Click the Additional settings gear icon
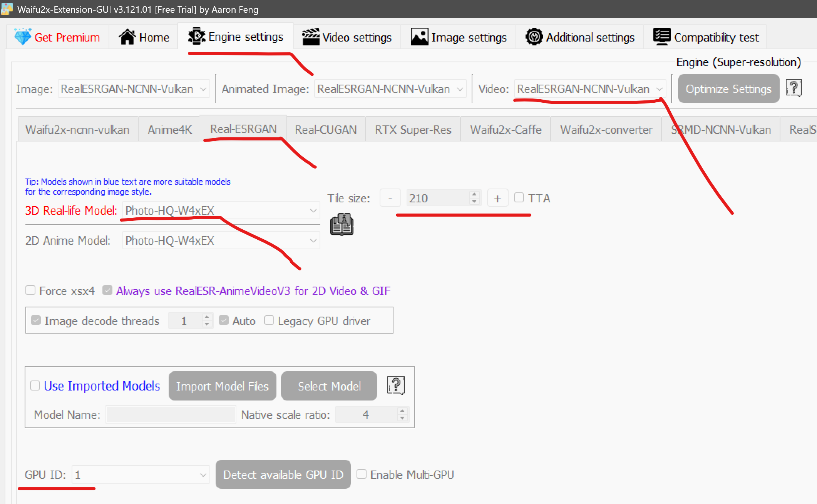817x504 pixels. tap(534, 37)
